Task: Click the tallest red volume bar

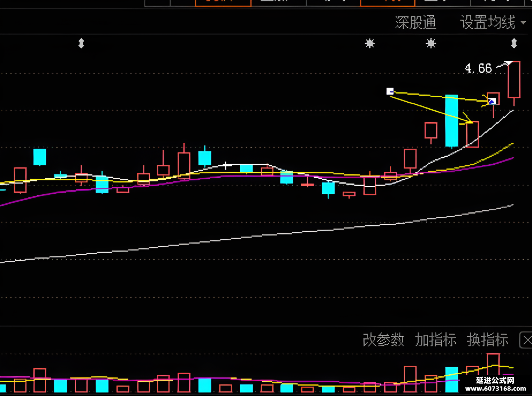Action: click(x=493, y=364)
